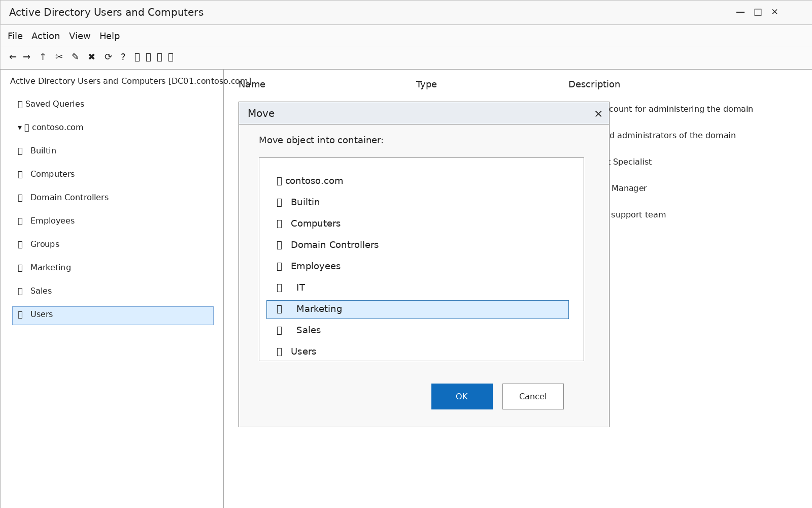Viewport: 812px width, 508px height.
Task: Click the refresh toolbar icon
Action: tap(108, 57)
